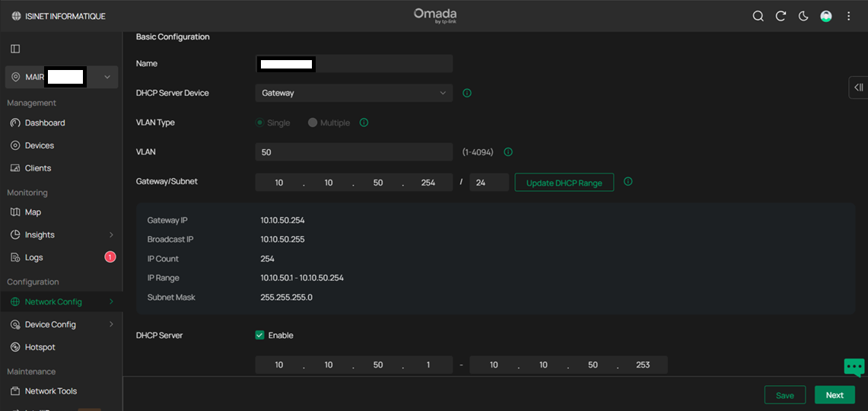
Task: Show info next to Update DHCP Range
Action: [628, 182]
